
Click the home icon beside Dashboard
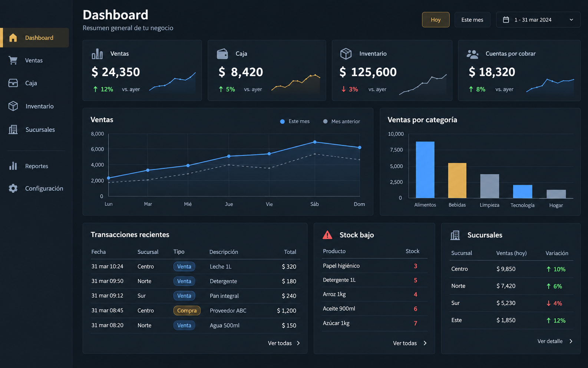[x=13, y=37]
